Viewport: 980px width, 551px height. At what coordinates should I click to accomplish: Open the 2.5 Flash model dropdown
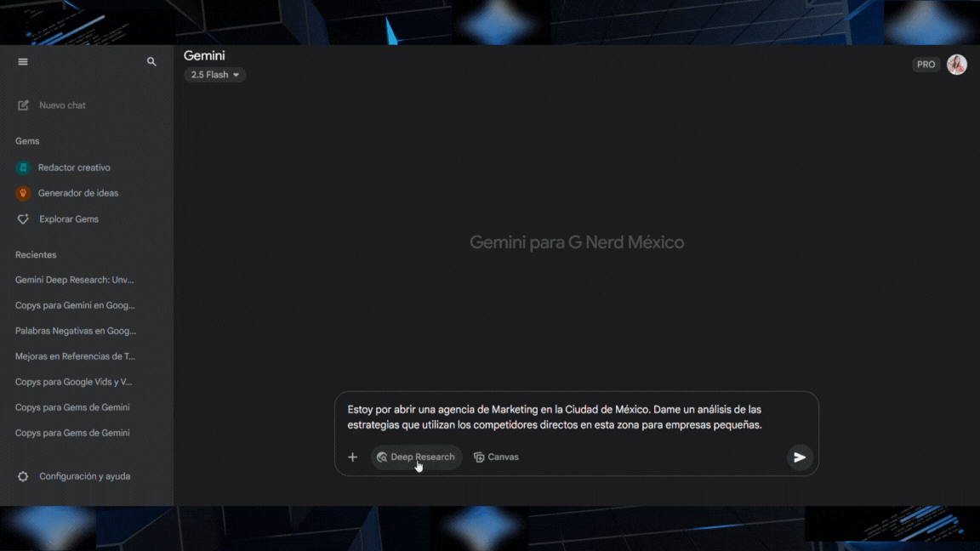214,75
